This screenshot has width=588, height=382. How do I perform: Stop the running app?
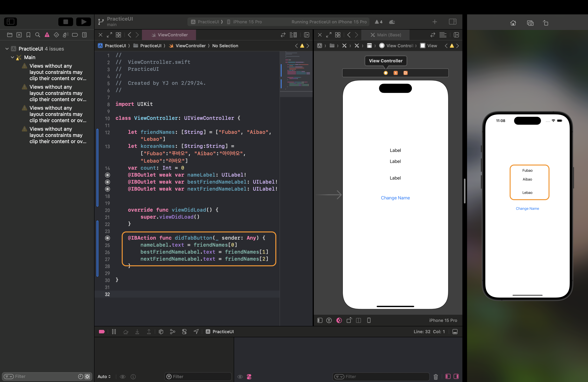click(x=66, y=22)
